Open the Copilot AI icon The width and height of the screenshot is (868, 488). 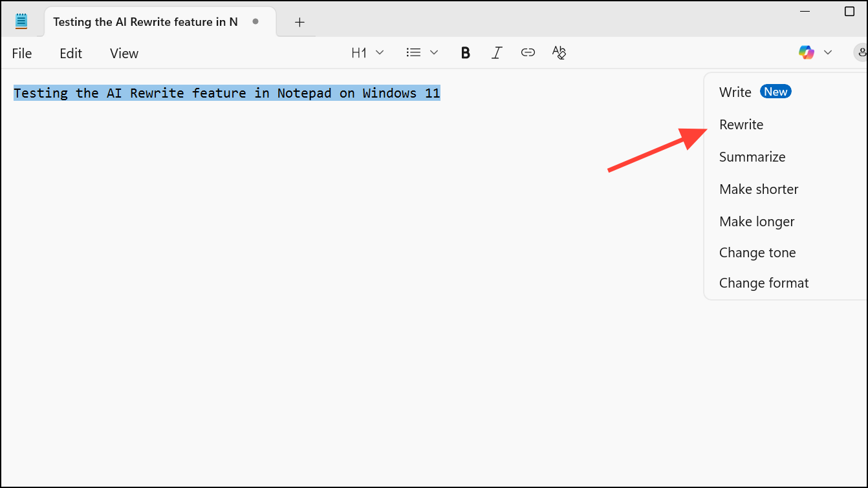click(x=806, y=52)
